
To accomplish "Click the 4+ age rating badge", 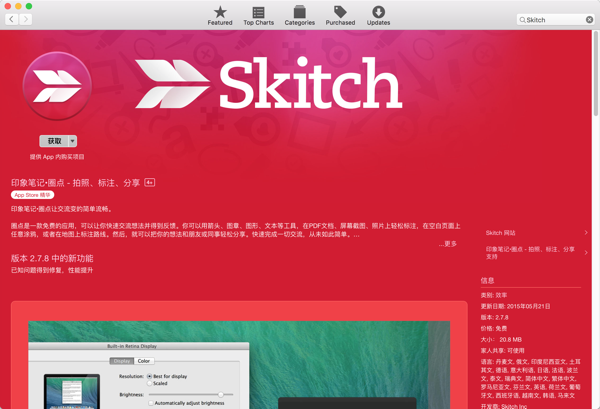I will point(150,183).
